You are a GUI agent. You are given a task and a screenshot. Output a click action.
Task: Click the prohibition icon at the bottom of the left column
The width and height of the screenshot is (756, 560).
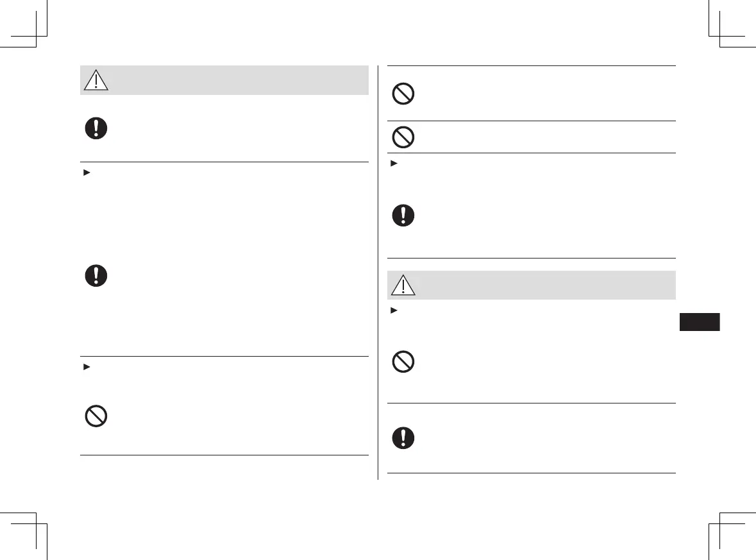coord(96,417)
